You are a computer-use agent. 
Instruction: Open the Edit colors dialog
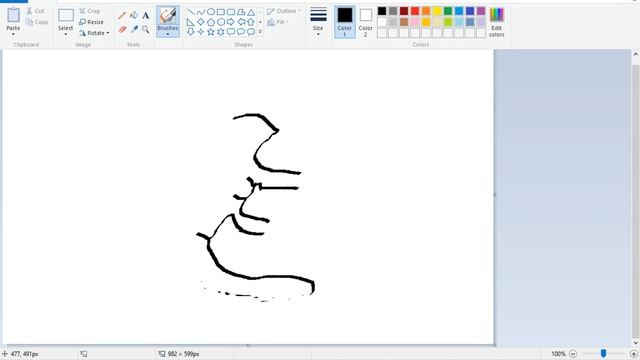pos(496,22)
